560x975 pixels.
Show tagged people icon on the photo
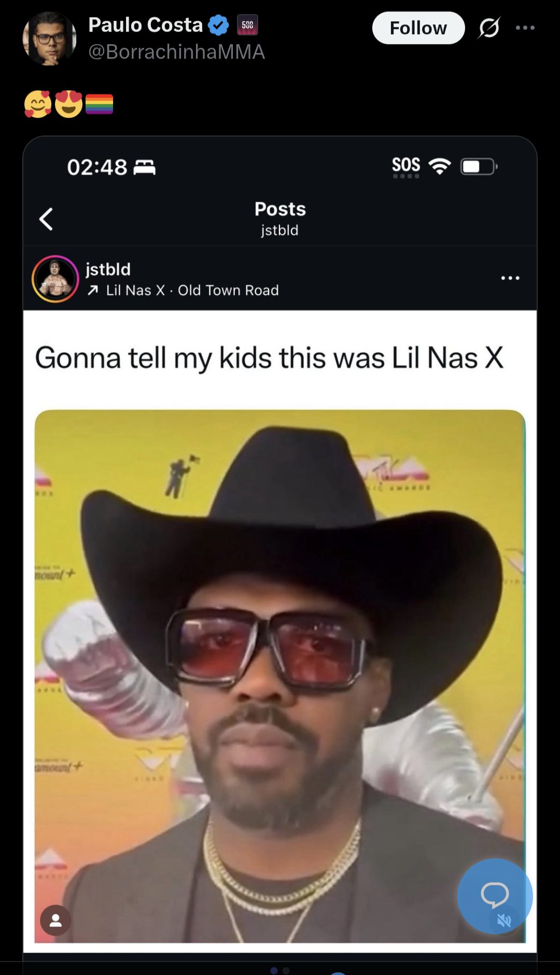click(55, 921)
